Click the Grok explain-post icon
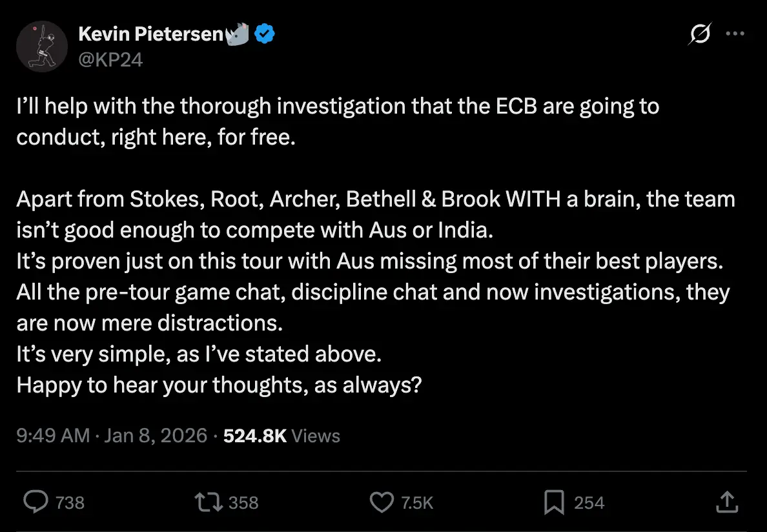Viewport: 767px width, 532px height. click(701, 34)
